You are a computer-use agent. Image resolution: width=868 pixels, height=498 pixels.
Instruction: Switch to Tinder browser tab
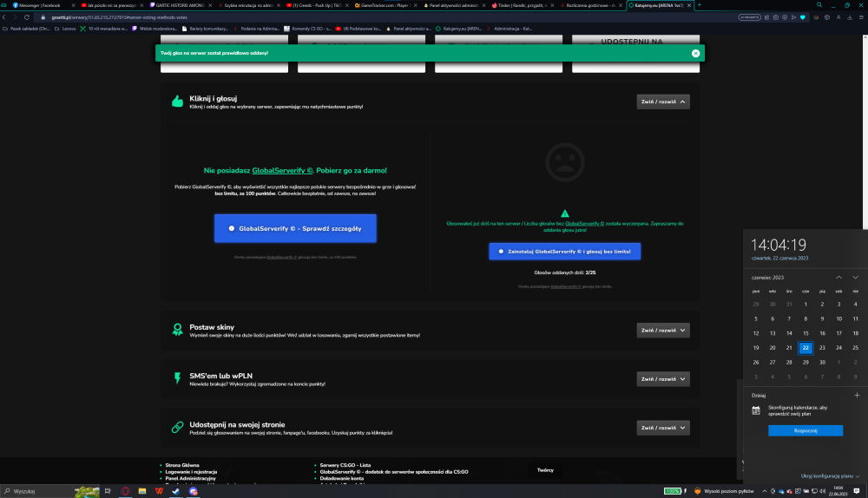(522, 5)
